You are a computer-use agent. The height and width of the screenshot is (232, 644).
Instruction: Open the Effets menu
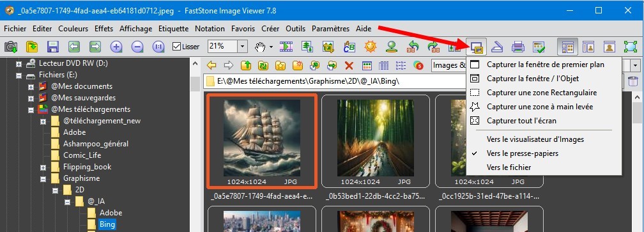click(103, 29)
